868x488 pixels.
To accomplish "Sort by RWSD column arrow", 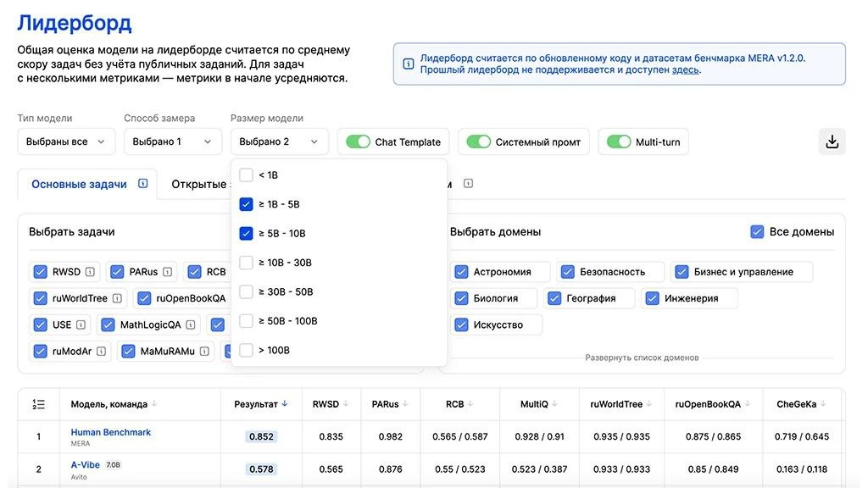I will click(x=346, y=404).
